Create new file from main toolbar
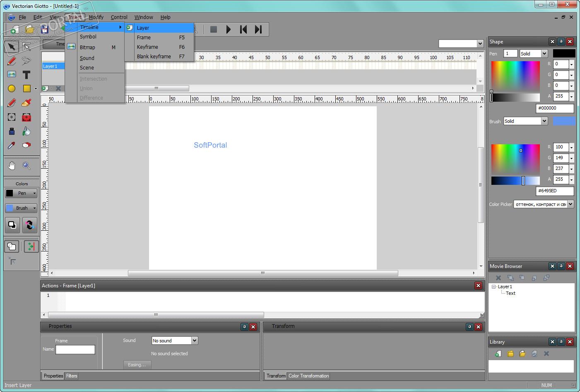This screenshot has width=580, height=392. (x=14, y=30)
